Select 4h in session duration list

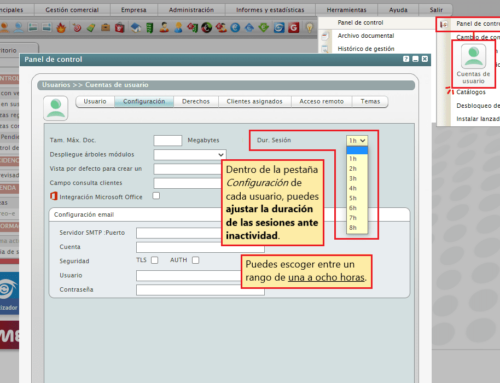click(357, 188)
